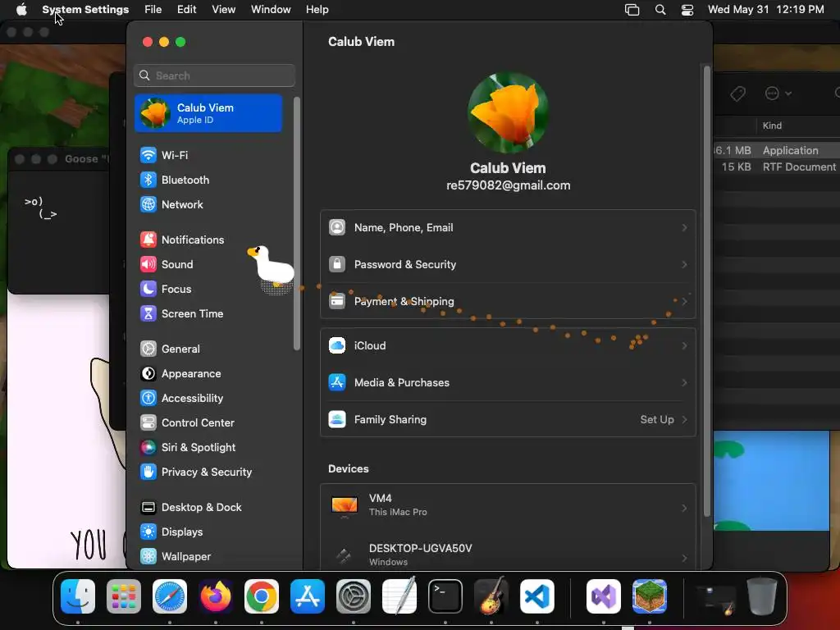
Task: Select the RTF Document row in Finder
Action: tap(776, 167)
